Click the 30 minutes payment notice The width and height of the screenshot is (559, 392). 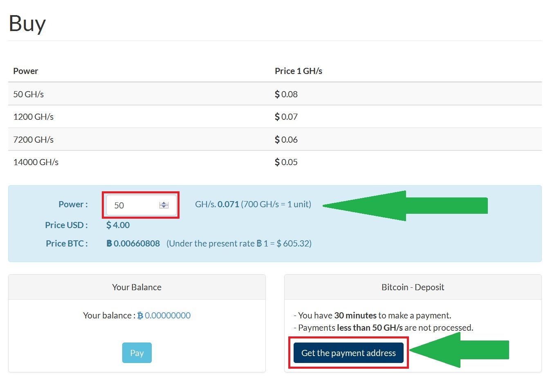pyautogui.click(x=373, y=315)
